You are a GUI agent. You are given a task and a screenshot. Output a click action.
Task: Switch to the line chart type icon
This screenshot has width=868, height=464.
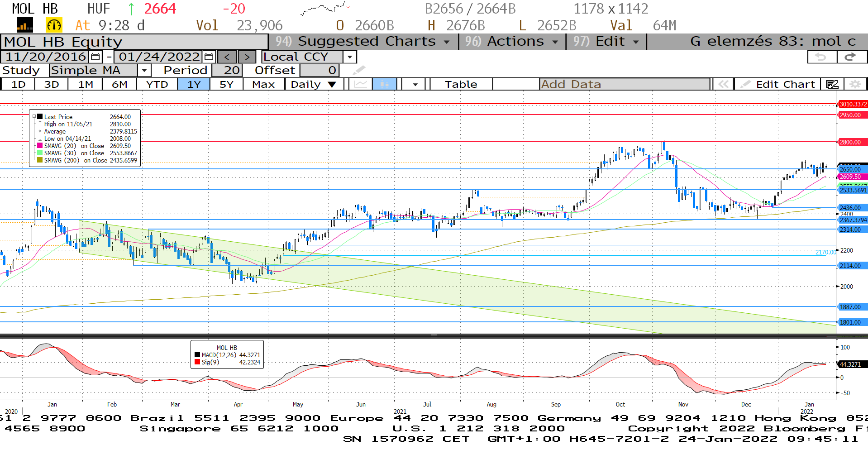pyautogui.click(x=361, y=84)
